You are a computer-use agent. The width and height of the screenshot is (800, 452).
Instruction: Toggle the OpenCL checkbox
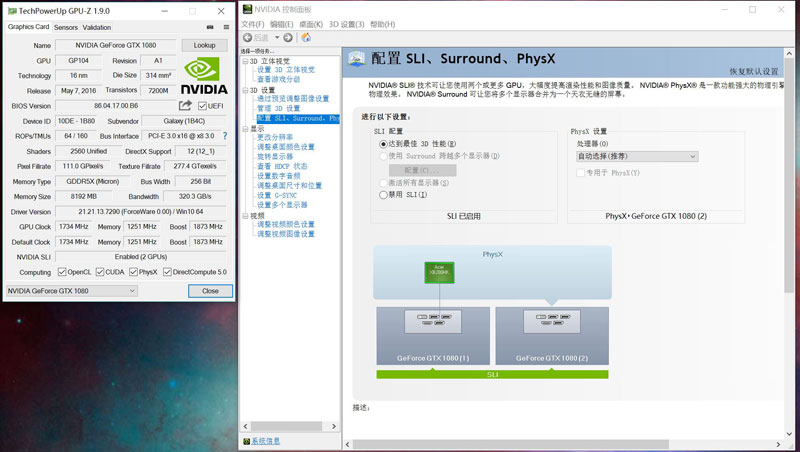click(62, 272)
